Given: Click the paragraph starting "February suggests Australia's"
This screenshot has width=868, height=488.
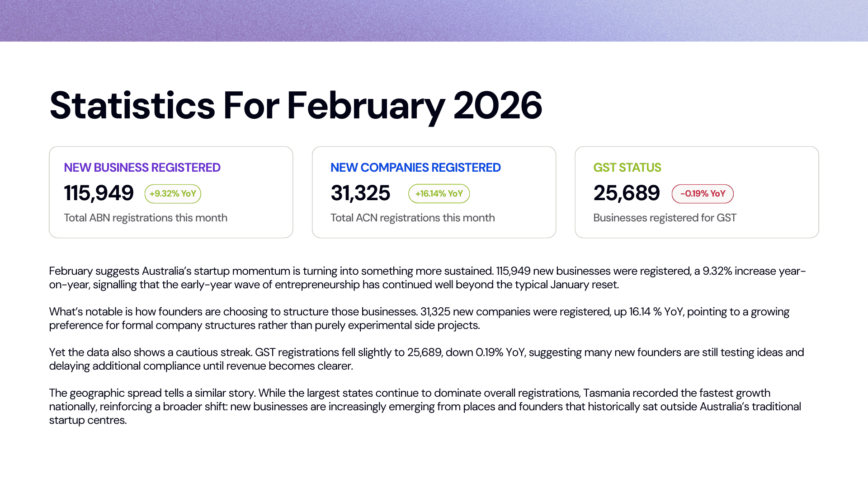Looking at the screenshot, I should tap(427, 278).
